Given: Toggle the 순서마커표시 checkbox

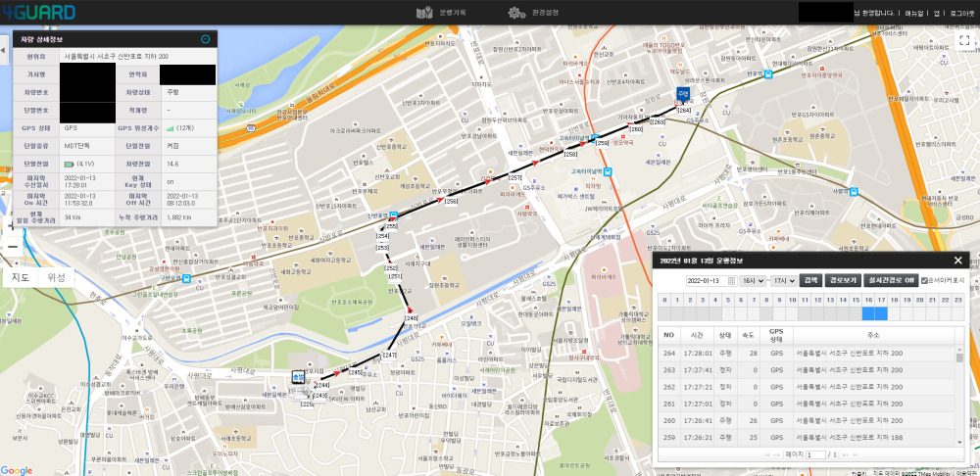Looking at the screenshot, I should pyautogui.click(x=924, y=280).
